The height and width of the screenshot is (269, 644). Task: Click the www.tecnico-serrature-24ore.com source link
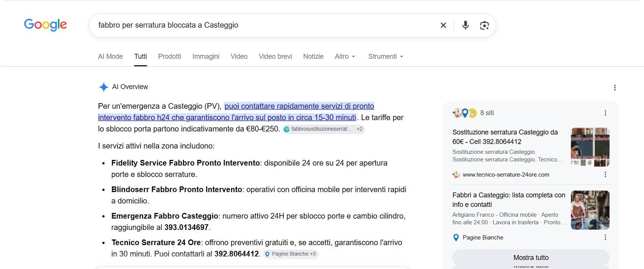pos(506,175)
